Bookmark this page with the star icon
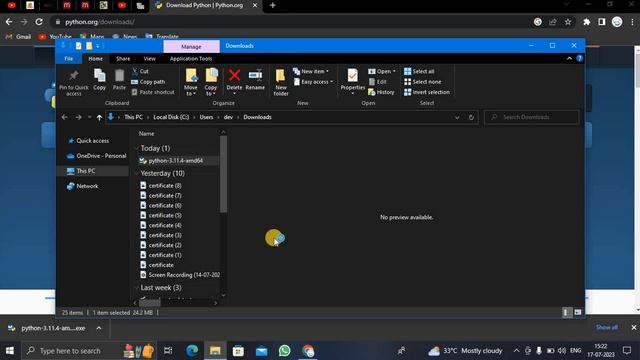Viewport: 640px width, 360px height. 568,22
